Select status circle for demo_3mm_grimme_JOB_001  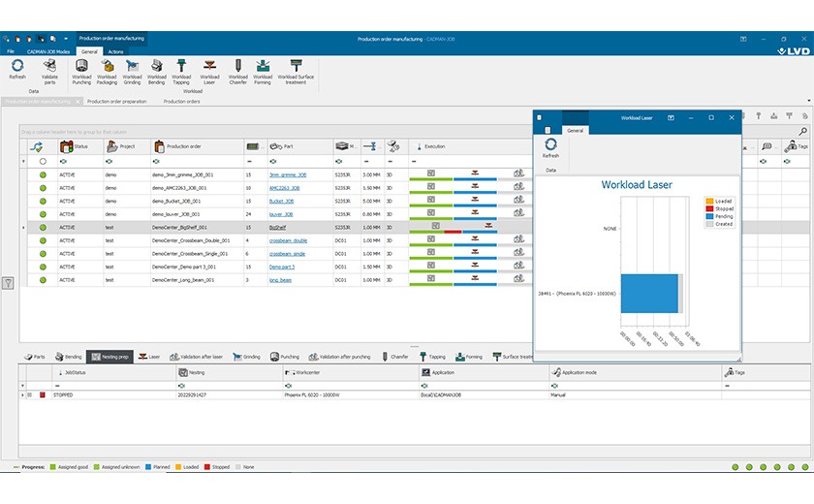[43, 174]
